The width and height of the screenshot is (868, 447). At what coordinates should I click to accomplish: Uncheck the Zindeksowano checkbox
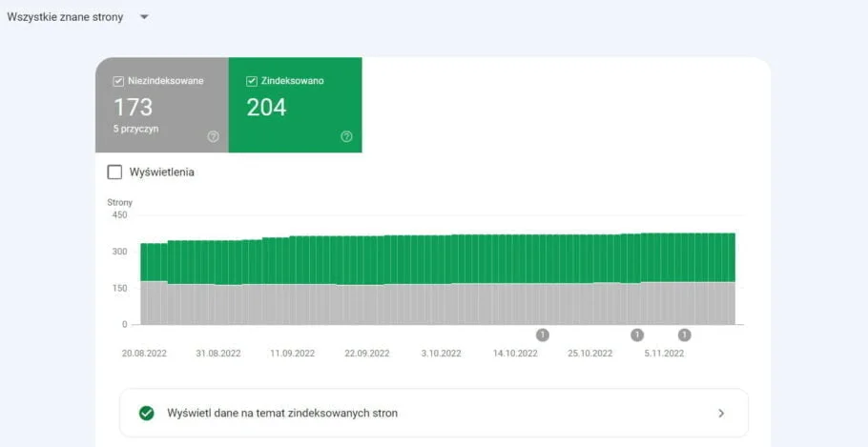tap(251, 81)
